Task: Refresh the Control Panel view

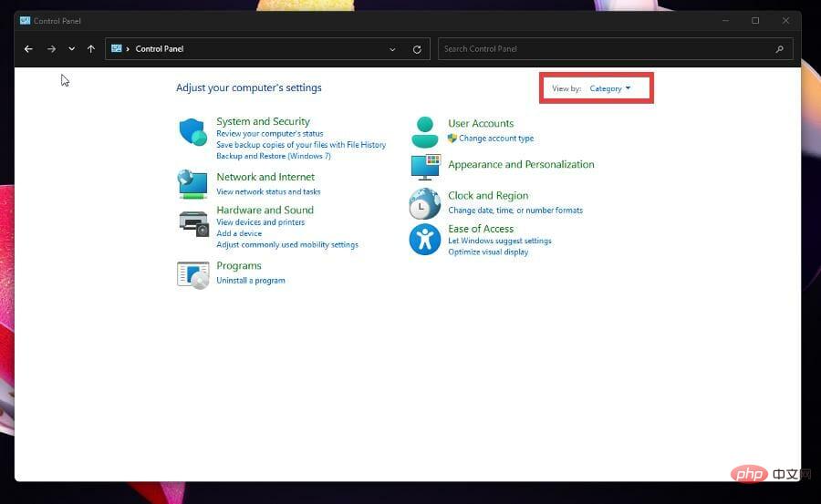Action: point(417,49)
